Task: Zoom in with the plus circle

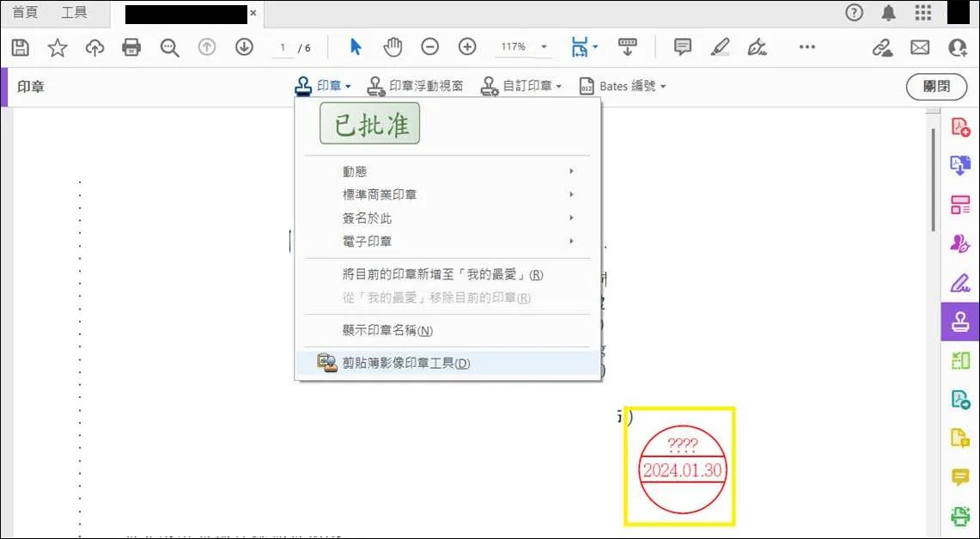Action: pos(467,47)
